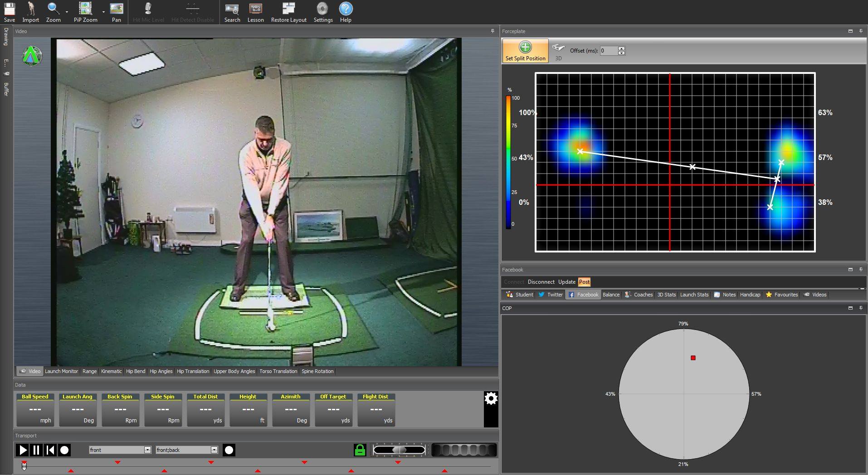The width and height of the screenshot is (868, 475).
Task: Open the Videos tab
Action: click(x=815, y=295)
